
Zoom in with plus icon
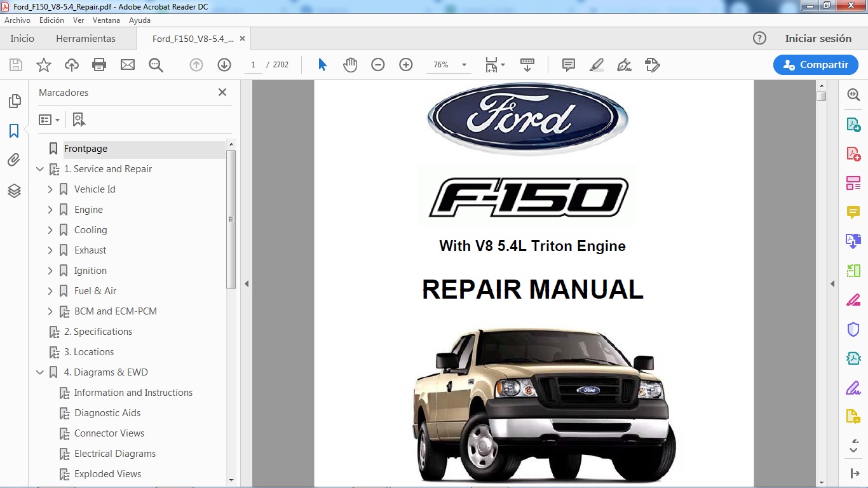tap(406, 65)
